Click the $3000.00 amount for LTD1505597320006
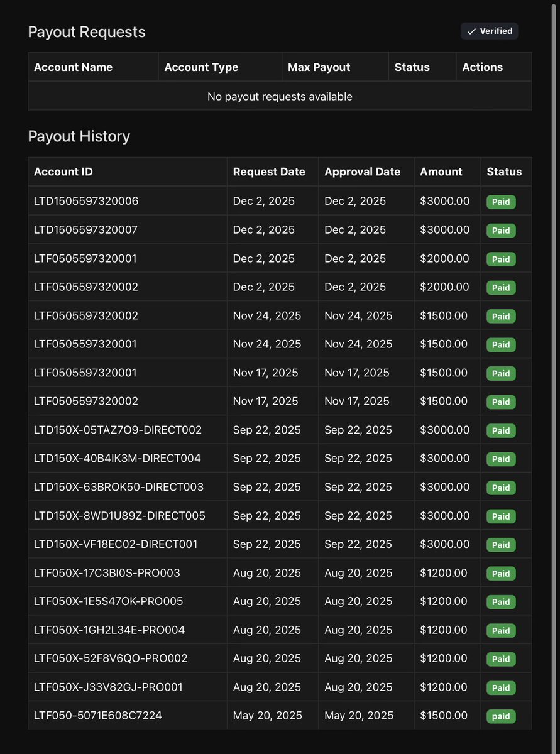560x754 pixels. tap(444, 201)
